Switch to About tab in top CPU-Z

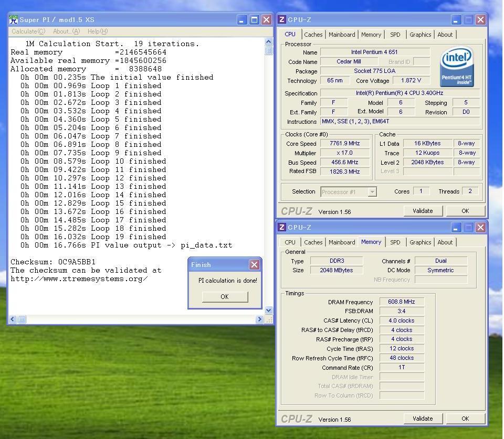click(x=445, y=35)
